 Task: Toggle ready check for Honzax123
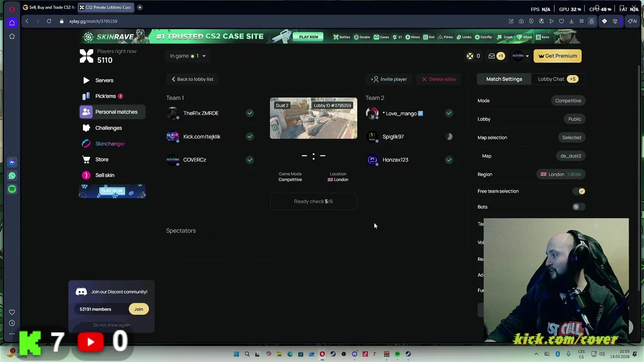point(449,160)
